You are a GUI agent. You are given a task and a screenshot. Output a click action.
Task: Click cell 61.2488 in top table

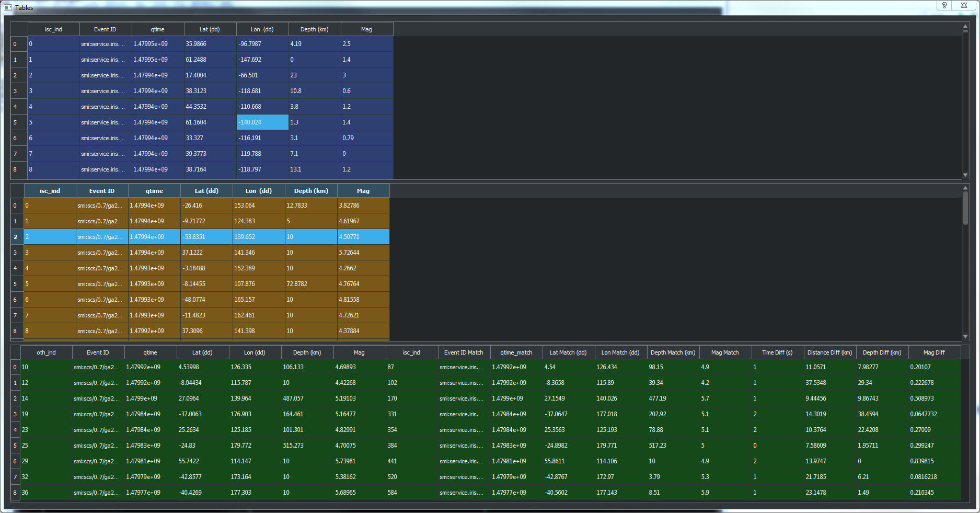point(210,60)
